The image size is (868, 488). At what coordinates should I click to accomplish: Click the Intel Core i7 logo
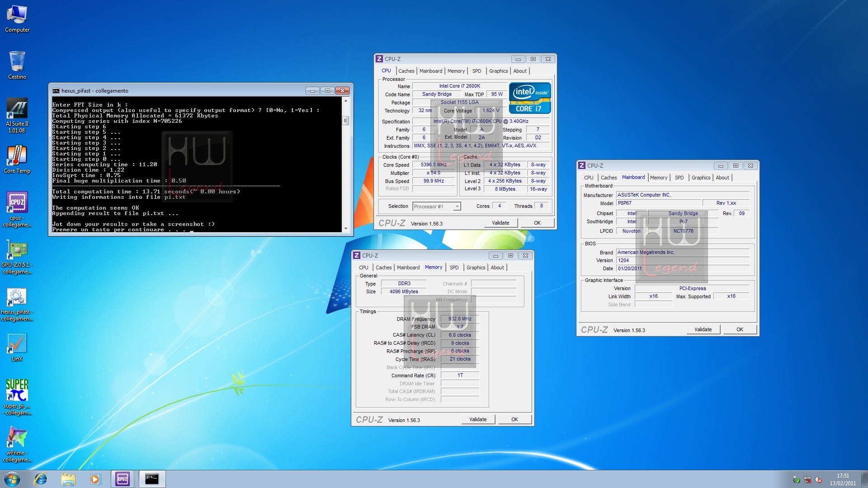[530, 98]
